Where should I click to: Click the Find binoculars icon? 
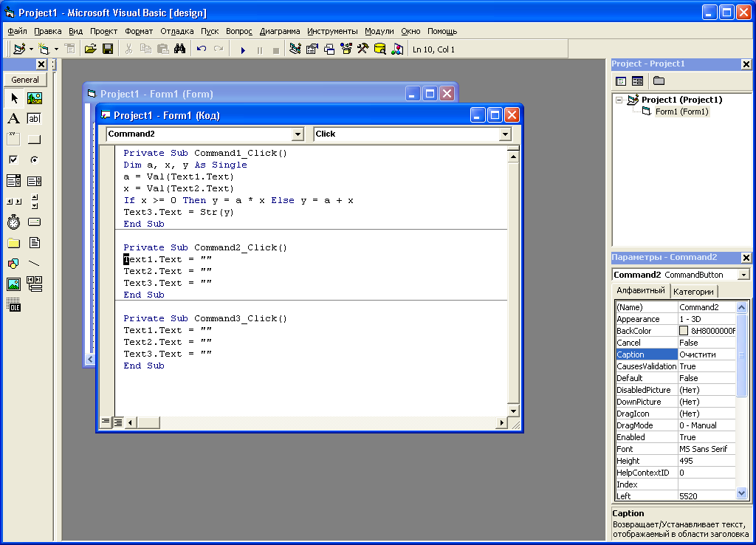pos(180,49)
